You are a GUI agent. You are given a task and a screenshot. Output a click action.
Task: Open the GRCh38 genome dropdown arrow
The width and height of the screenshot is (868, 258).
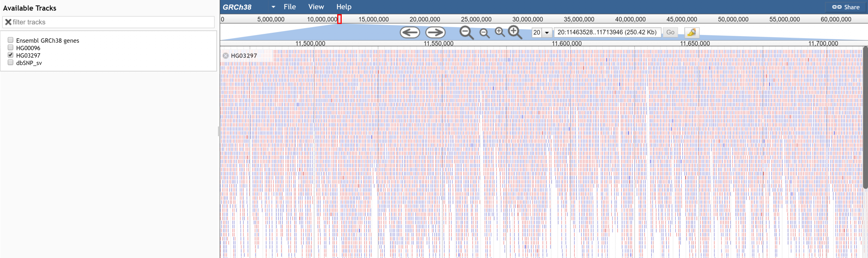(x=273, y=7)
